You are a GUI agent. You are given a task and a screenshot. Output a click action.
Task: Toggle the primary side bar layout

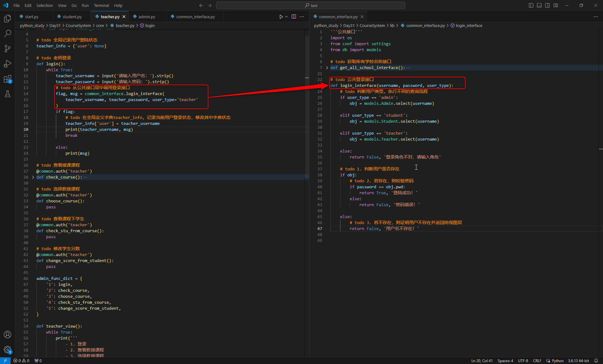point(531,5)
